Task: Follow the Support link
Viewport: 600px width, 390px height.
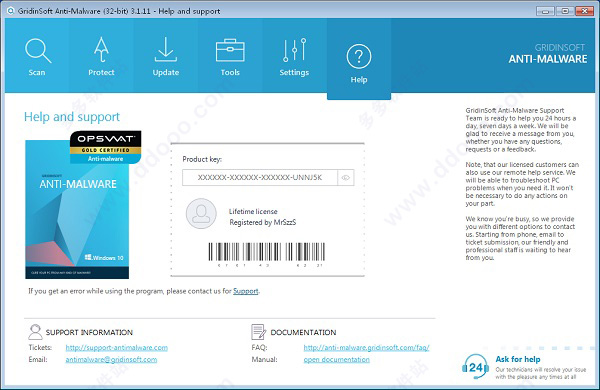Action: [x=246, y=291]
